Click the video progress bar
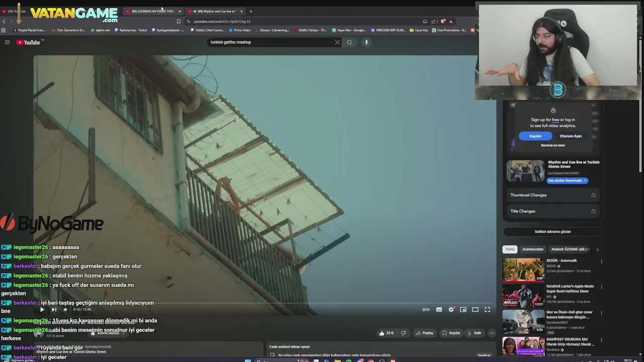Image resolution: width=644 pixels, height=362 pixels. (x=265, y=303)
